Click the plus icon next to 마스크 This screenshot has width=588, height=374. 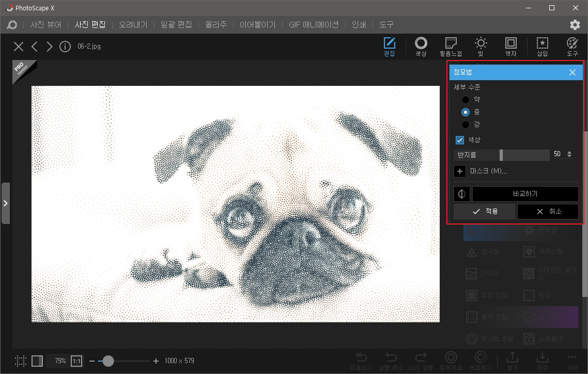pos(460,171)
